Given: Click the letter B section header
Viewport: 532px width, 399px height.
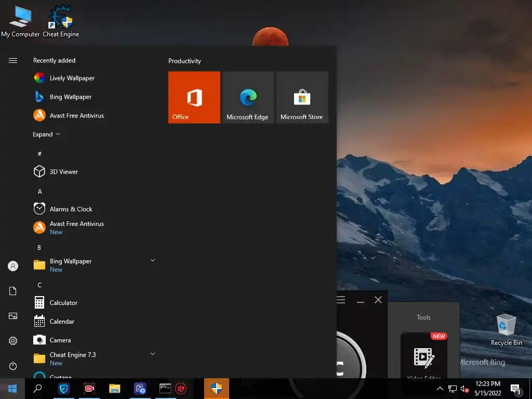Looking at the screenshot, I should 39,248.
